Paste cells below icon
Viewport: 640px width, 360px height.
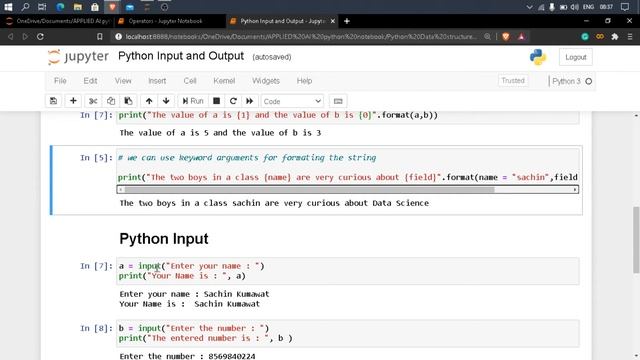(x=128, y=101)
